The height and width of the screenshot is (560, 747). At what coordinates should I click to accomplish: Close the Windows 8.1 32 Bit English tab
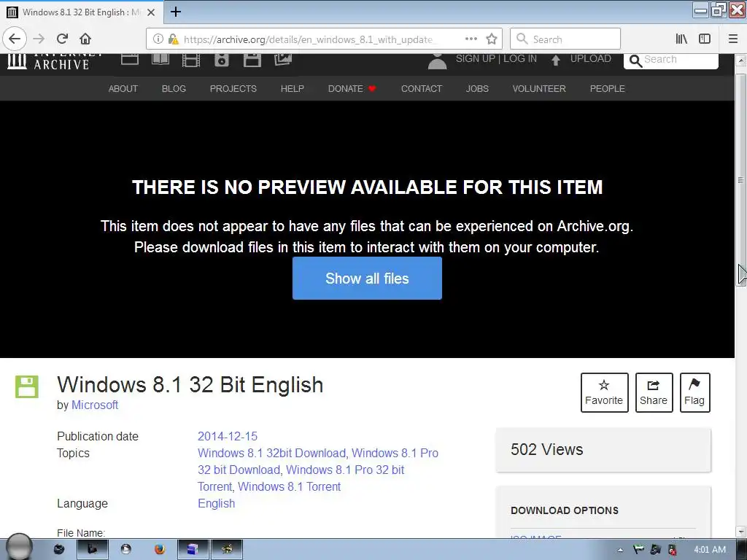pos(151,12)
